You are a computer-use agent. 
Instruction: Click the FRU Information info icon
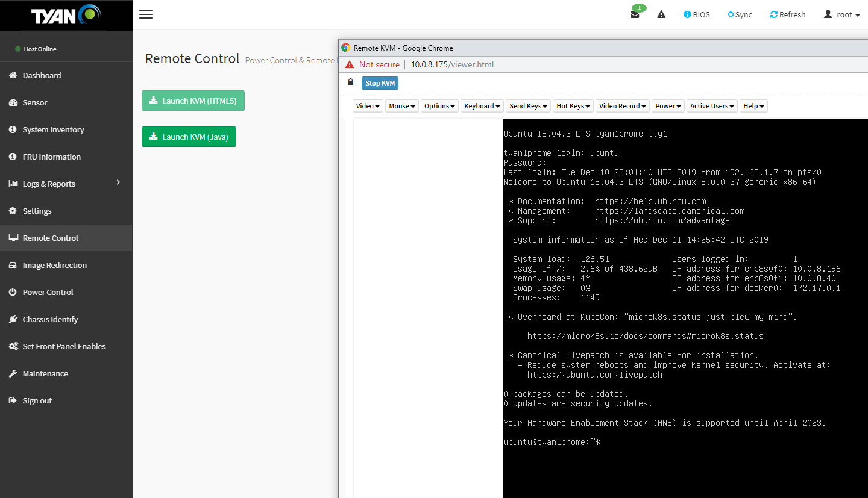pos(13,157)
